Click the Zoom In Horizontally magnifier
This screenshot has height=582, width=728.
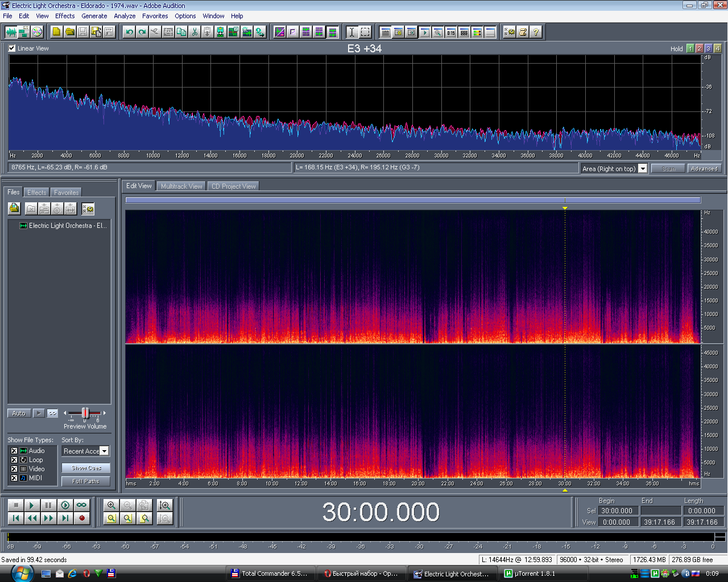coord(111,505)
